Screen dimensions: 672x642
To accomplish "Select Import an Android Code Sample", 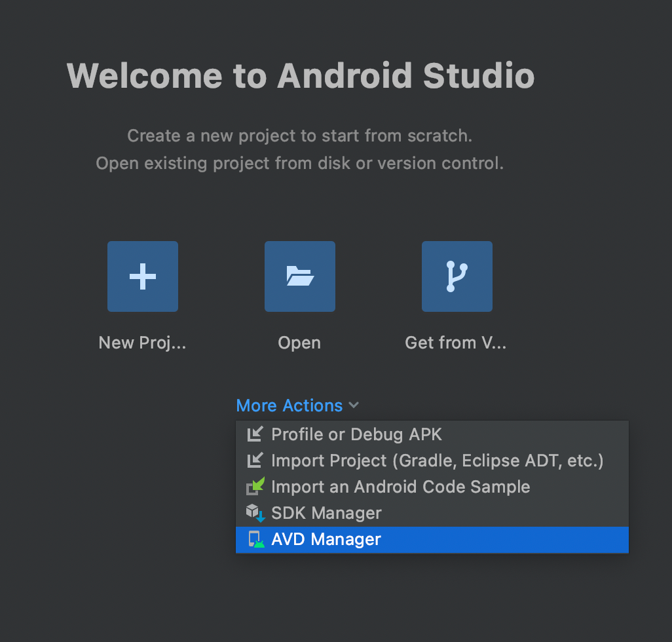I will click(432, 487).
